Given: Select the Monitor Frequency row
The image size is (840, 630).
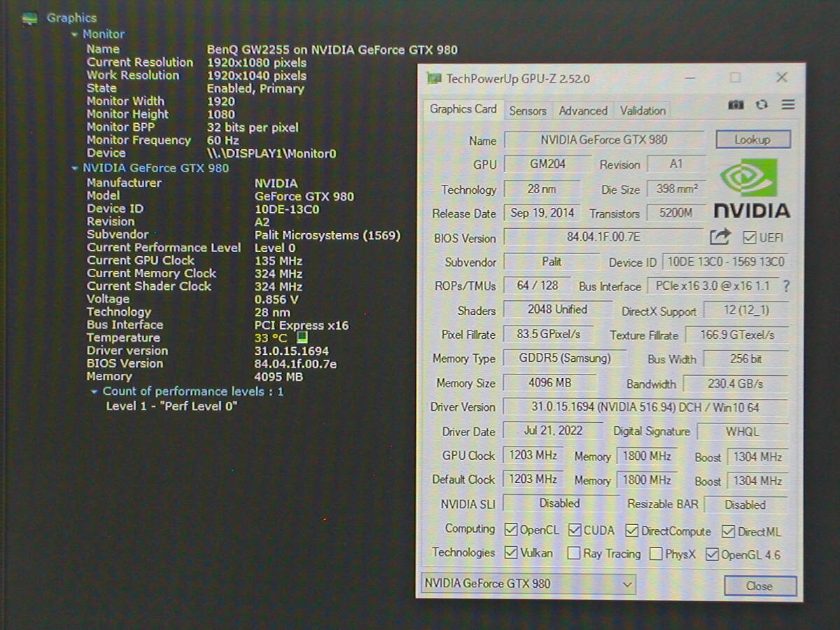Looking at the screenshot, I should click(163, 140).
